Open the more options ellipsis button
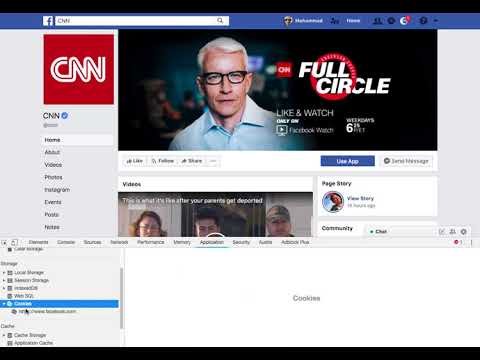 coord(213,161)
